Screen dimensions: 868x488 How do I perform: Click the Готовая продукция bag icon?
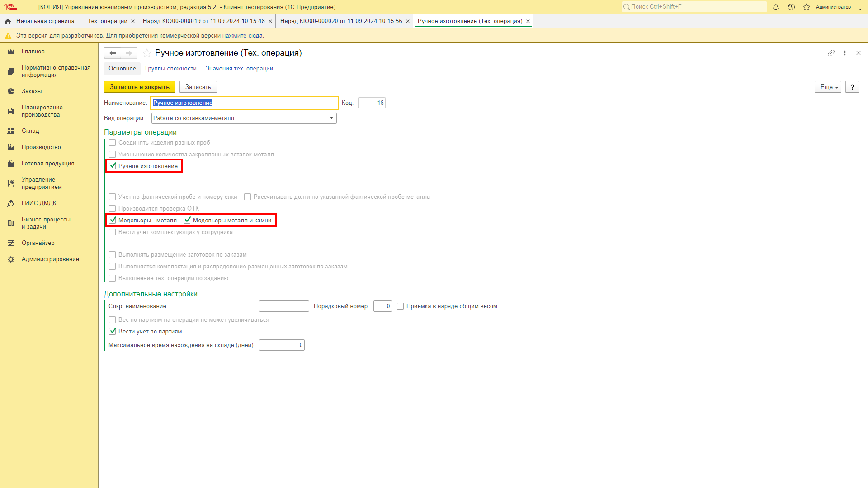pyautogui.click(x=11, y=164)
